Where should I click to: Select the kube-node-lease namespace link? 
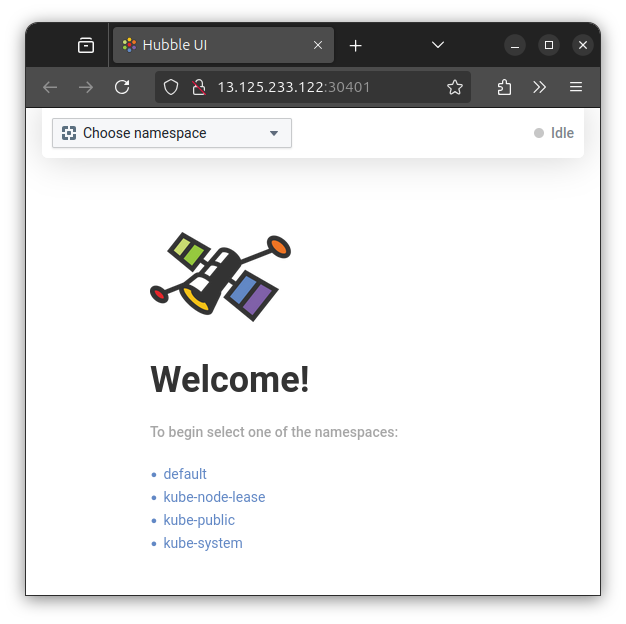214,497
